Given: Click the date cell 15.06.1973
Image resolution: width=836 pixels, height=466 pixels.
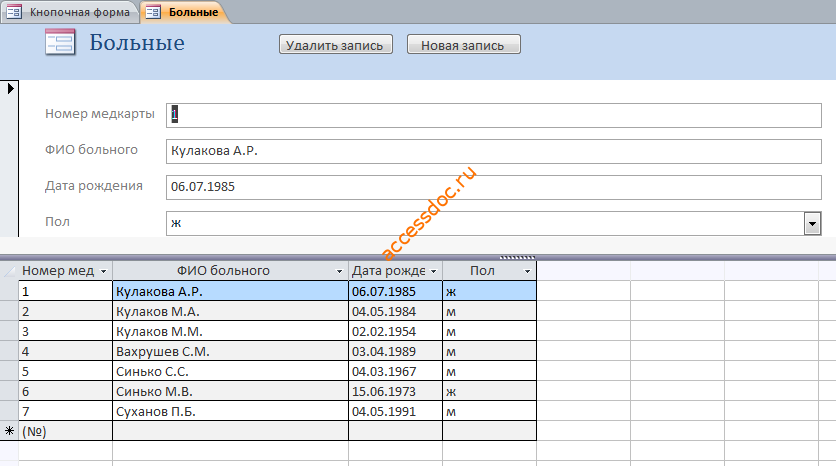Looking at the screenshot, I should 396,391.
